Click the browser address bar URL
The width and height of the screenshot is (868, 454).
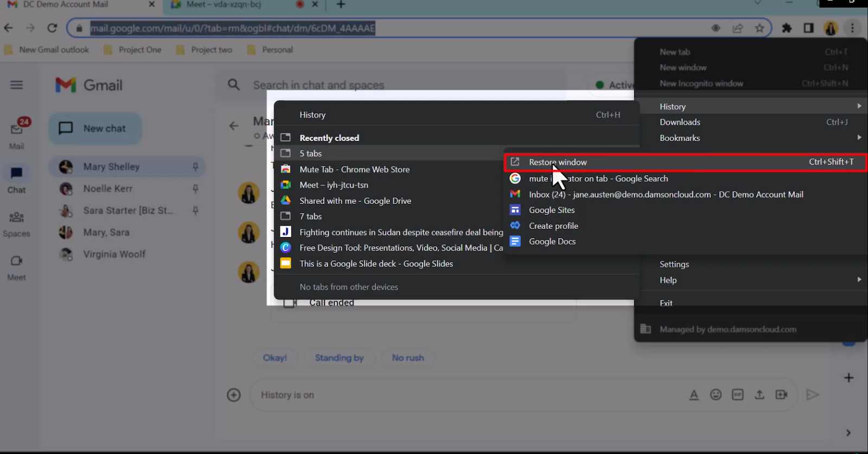[x=233, y=28]
